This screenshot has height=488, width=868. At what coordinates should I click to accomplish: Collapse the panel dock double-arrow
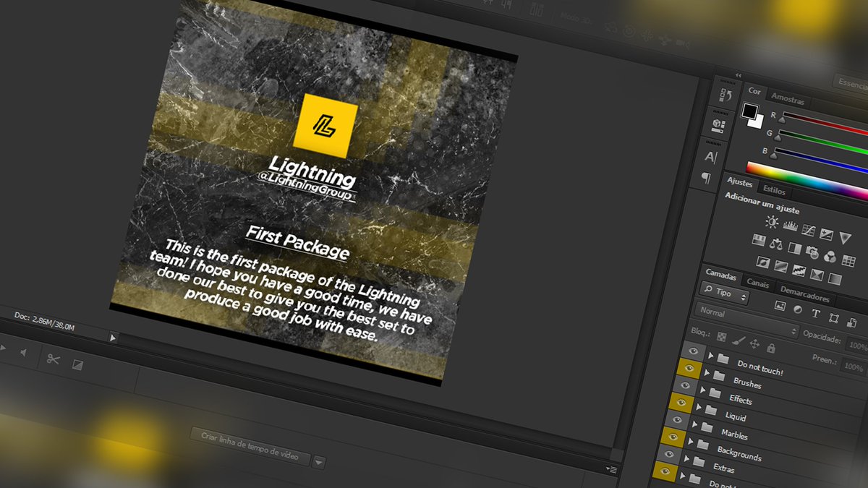coord(739,74)
